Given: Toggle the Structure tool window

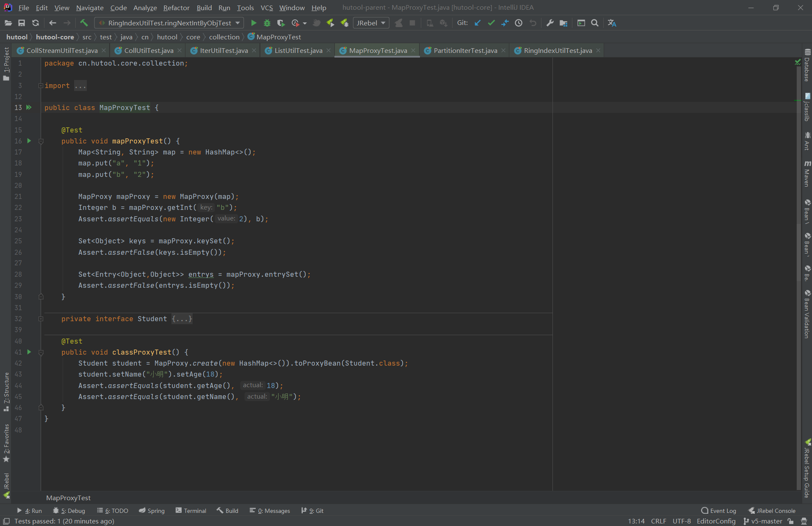Looking at the screenshot, I should 6,392.
